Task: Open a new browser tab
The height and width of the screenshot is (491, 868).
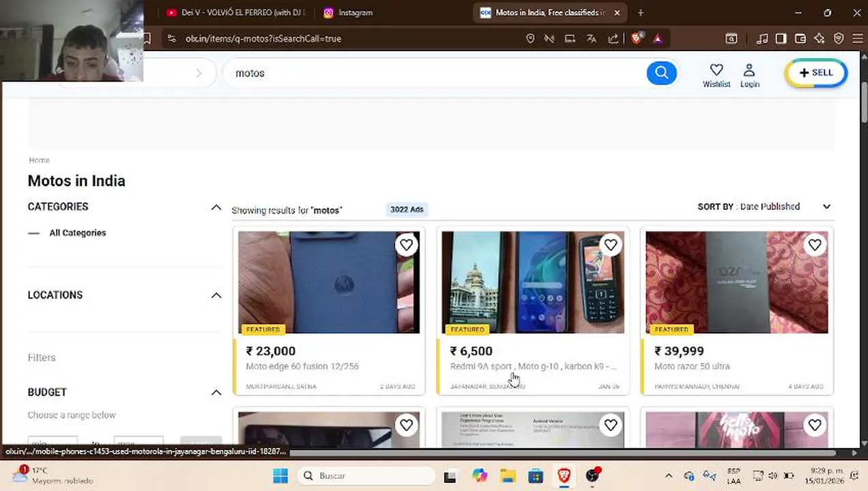Action: pos(640,12)
